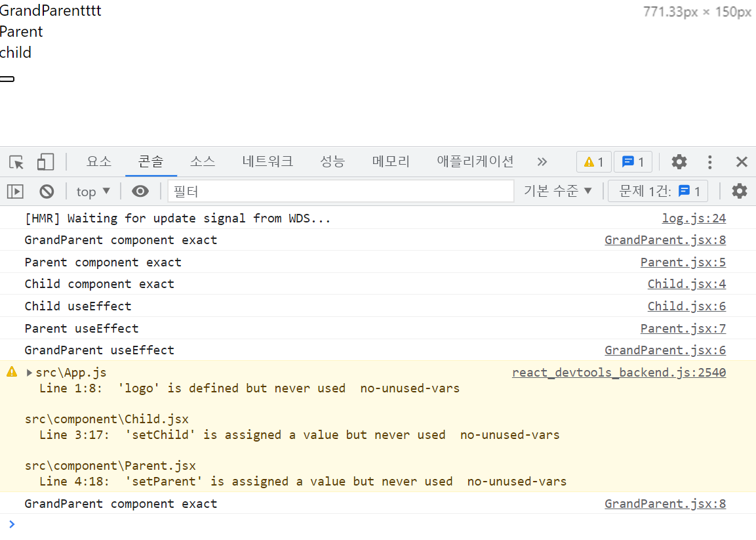The width and height of the screenshot is (756, 540).
Task: Expand the src\App.js warning message
Action: click(x=29, y=373)
